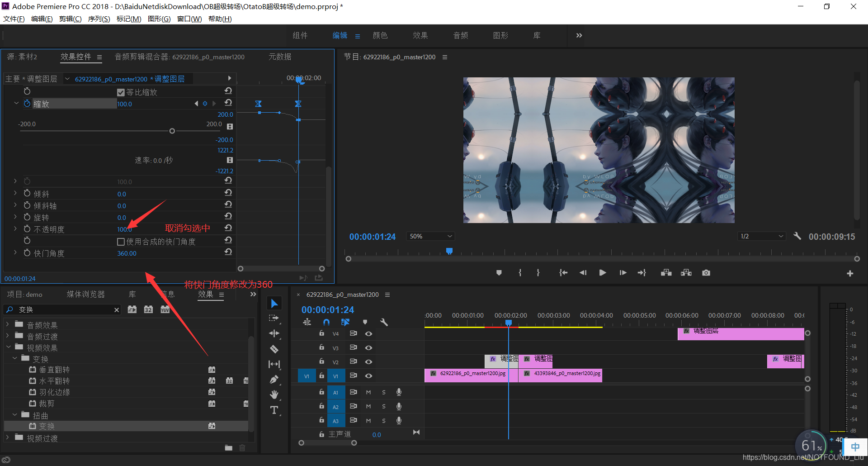This screenshot has width=868, height=466.
Task: Solo audio track A2
Action: tap(384, 406)
